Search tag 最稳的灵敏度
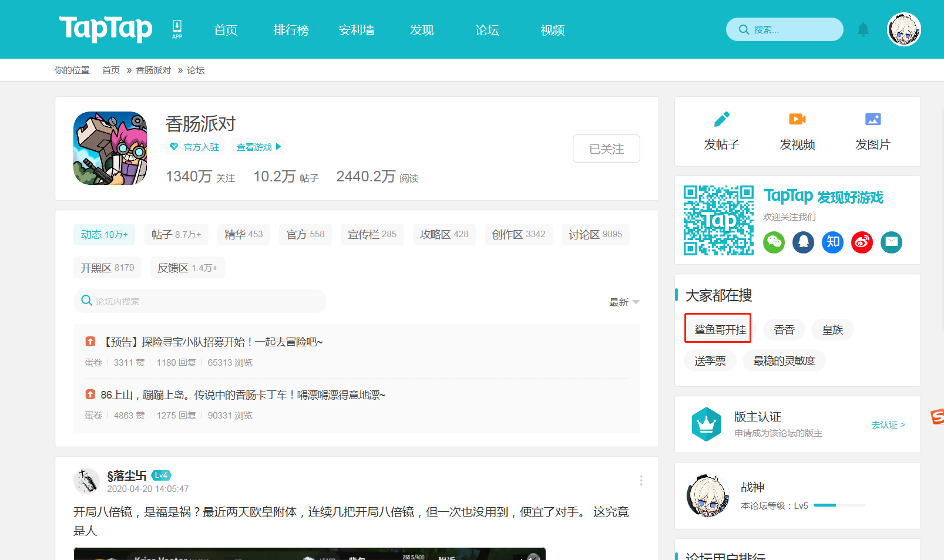Viewport: 944px width, 560px height. point(784,360)
